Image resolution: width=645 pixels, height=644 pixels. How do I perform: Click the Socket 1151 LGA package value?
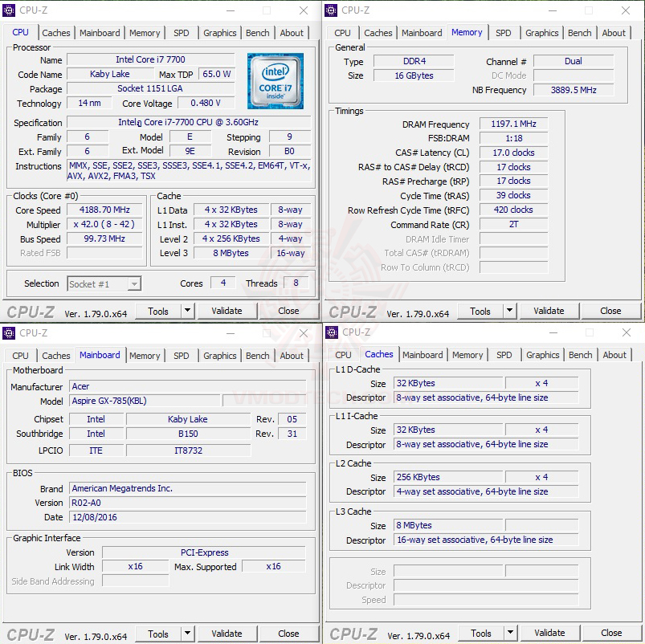[x=150, y=88]
